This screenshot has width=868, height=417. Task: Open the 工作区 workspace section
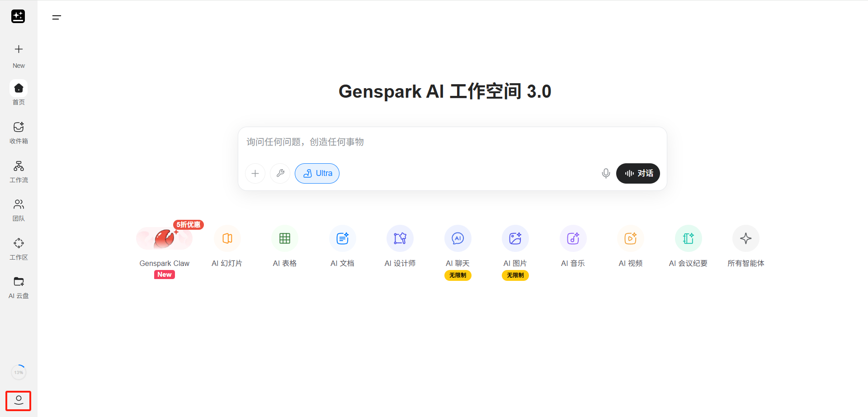[19, 249]
